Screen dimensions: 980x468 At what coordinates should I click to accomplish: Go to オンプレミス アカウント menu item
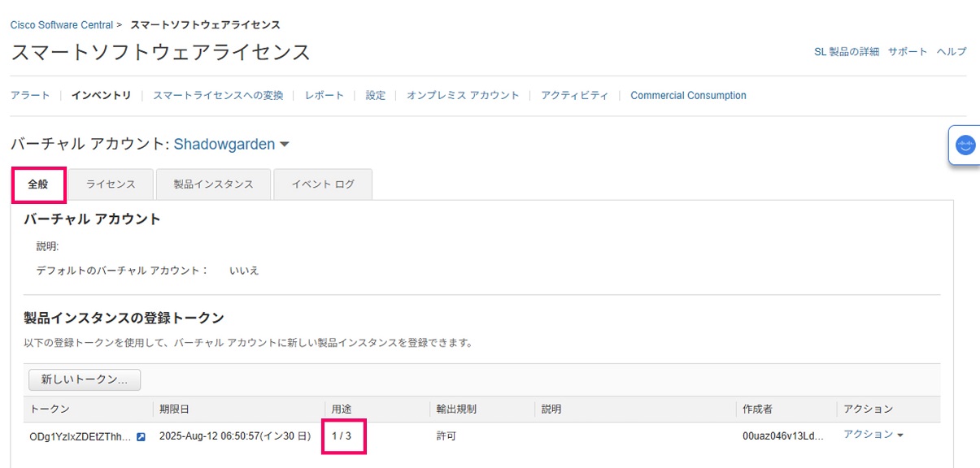[463, 95]
